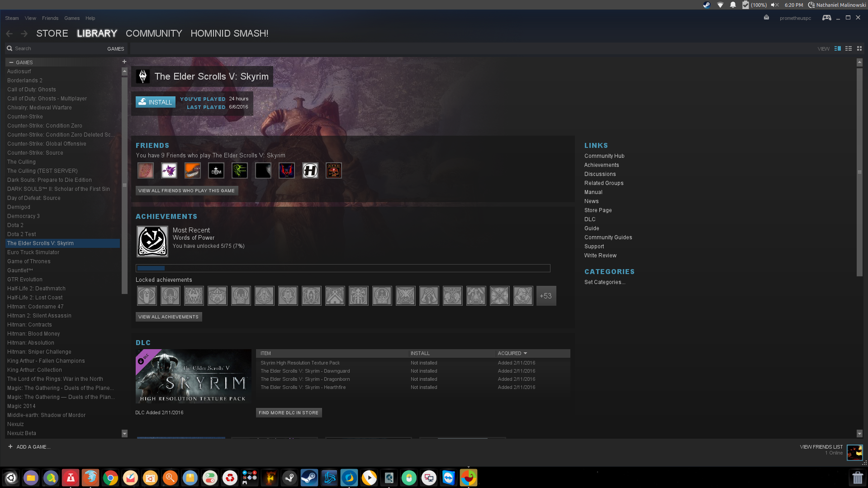This screenshot has width=868, height=488.
Task: Collapse the GAMES section with the minus toggle
Action: (x=10, y=62)
